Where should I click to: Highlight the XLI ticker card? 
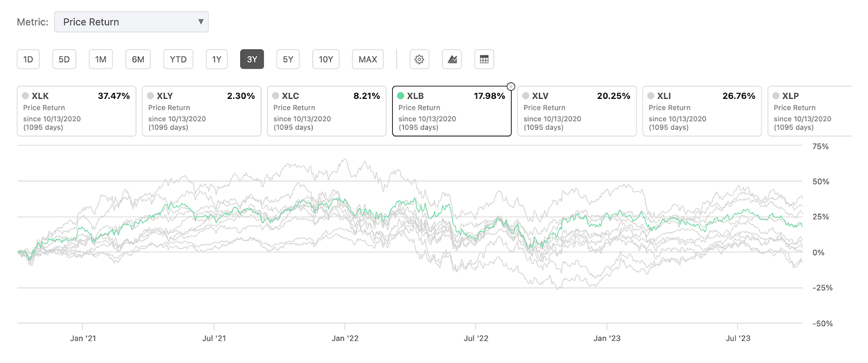click(x=702, y=111)
